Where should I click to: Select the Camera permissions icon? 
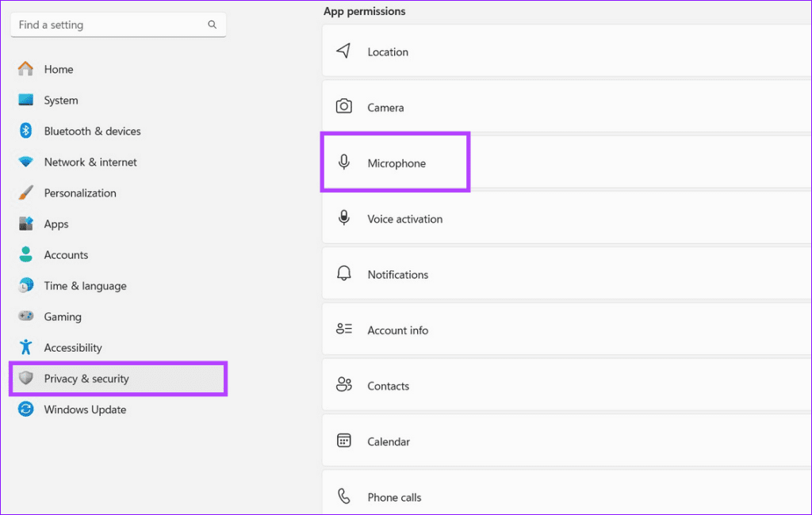pos(344,106)
